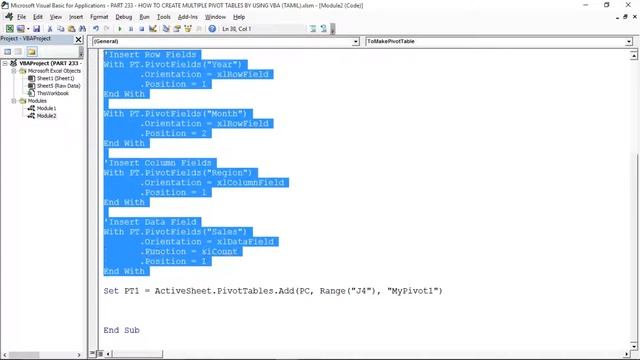Image resolution: width=640 pixels, height=360 pixels.
Task: Select Sheet1 (Sheet1) in project tree
Action: 56,78
